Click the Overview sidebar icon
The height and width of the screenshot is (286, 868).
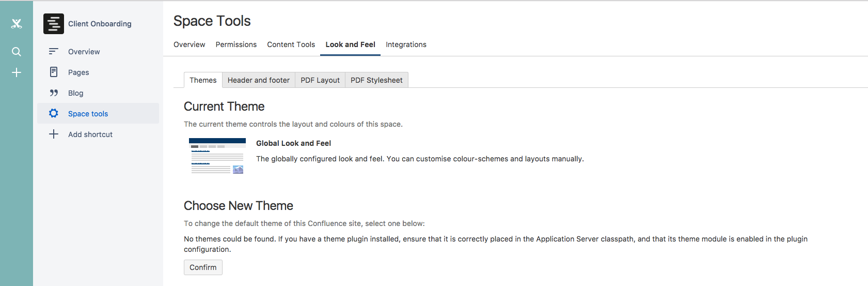tap(53, 51)
